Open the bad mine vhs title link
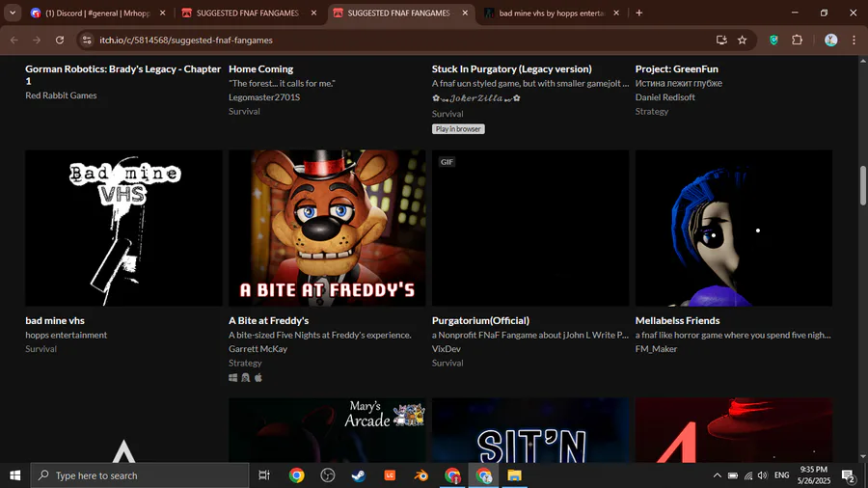Viewport: 868px width, 488px height. point(55,320)
